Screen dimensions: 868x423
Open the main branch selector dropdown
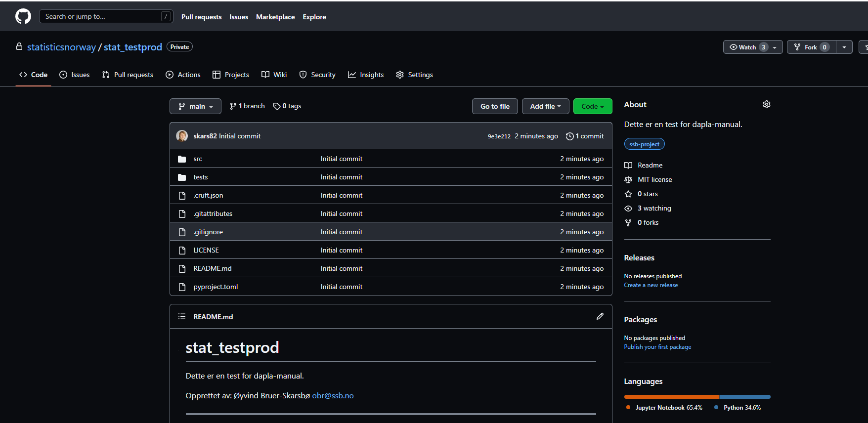pos(195,106)
